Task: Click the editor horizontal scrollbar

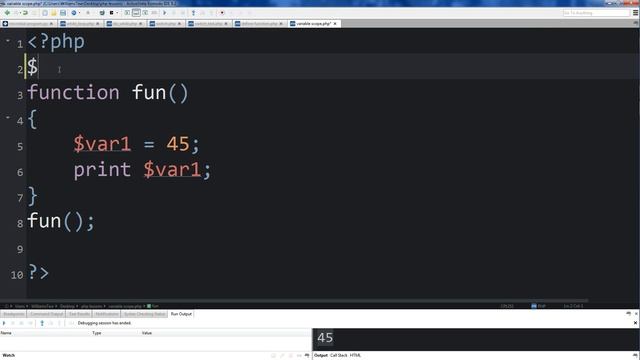Action: [294, 300]
